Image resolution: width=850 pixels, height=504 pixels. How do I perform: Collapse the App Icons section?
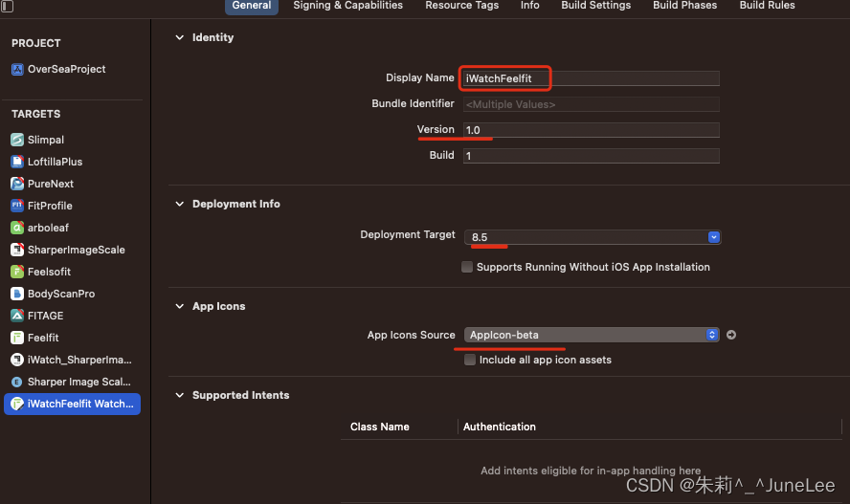(x=179, y=306)
